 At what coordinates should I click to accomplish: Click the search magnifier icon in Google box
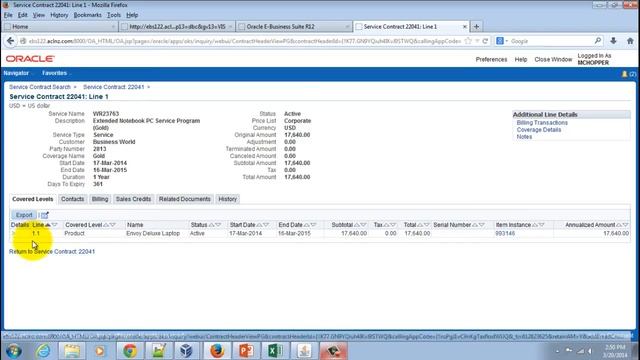pos(598,41)
